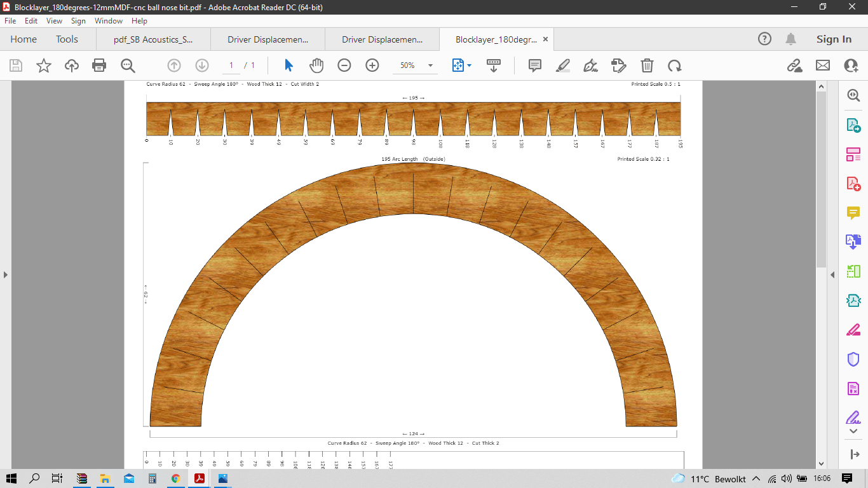Hide right pane with side triangle
The width and height of the screenshot is (868, 488).
[832, 274]
